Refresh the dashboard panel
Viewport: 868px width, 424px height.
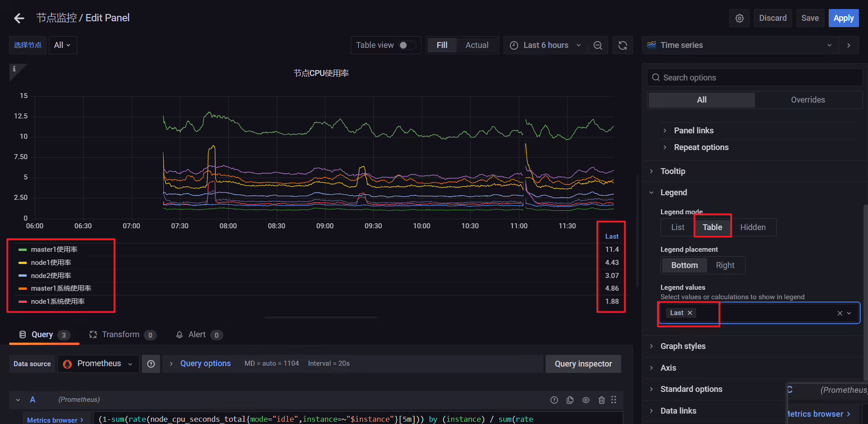click(x=623, y=45)
